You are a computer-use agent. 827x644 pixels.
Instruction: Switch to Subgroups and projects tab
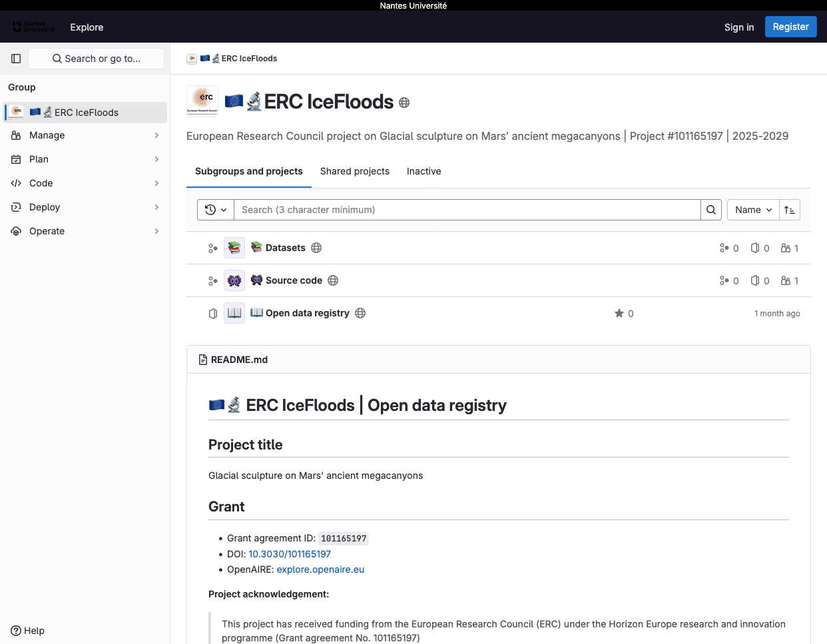coord(249,171)
